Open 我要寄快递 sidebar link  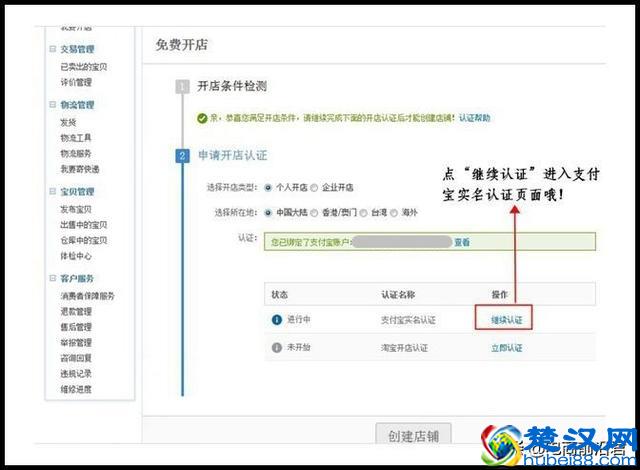80,169
